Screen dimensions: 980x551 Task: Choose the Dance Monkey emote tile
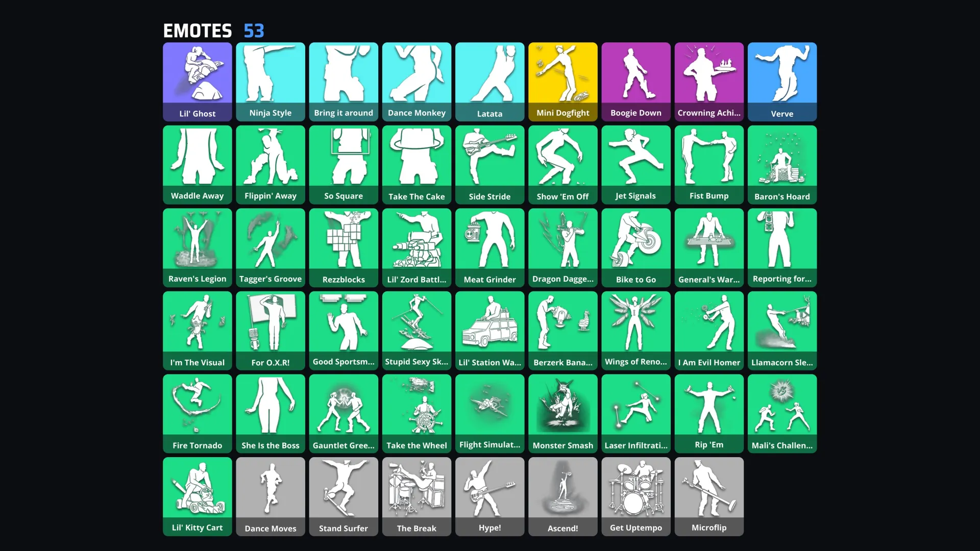pyautogui.click(x=416, y=82)
